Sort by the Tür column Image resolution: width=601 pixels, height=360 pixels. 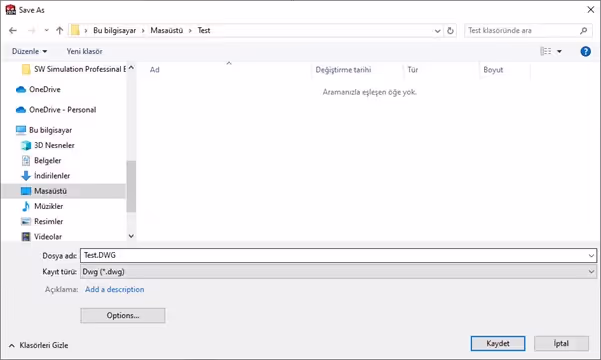(x=412, y=70)
